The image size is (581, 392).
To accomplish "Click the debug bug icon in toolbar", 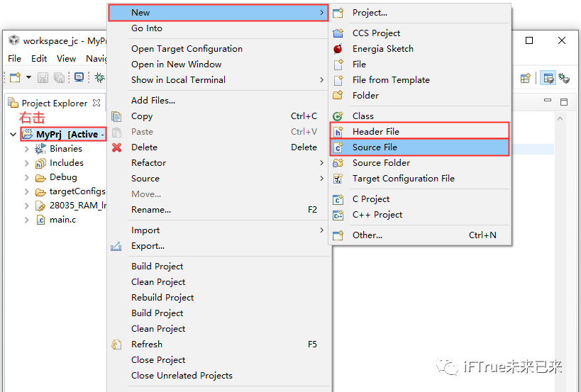I will coord(99,77).
